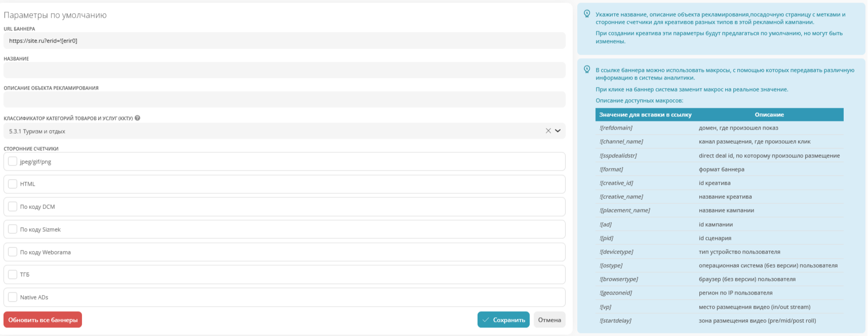The height and width of the screenshot is (336, 868).
Task: Click the ![browsertype] macro text
Action: tap(619, 279)
